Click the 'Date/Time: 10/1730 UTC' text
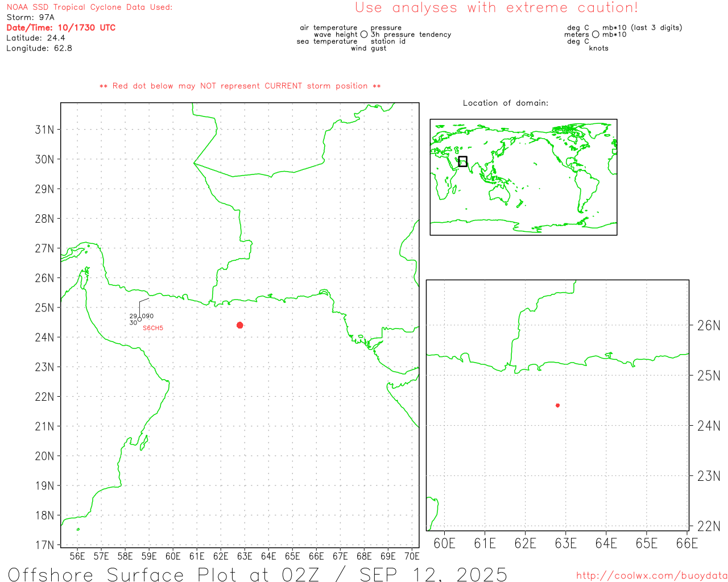Viewport: 728px width, 582px height. click(61, 28)
